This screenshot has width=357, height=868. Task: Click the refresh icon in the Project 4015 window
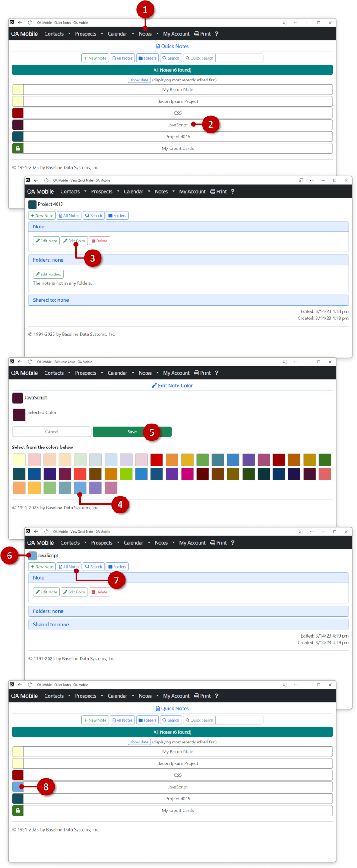pos(46,180)
